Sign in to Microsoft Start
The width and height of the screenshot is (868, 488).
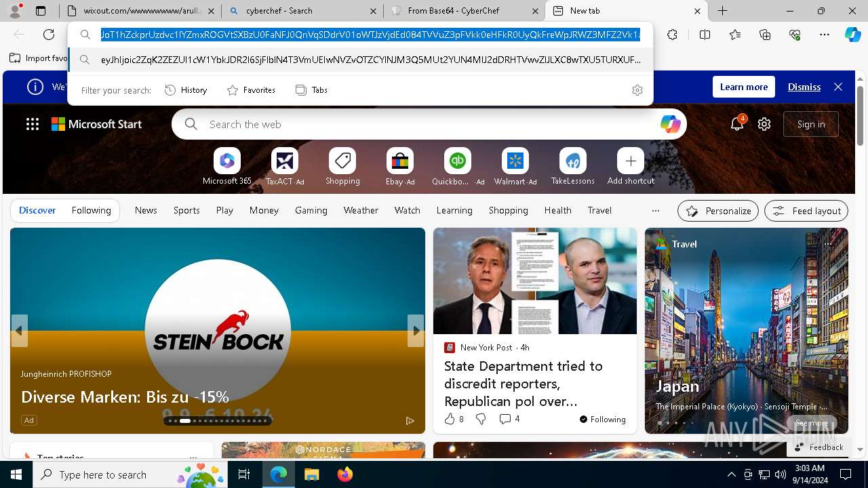point(811,124)
